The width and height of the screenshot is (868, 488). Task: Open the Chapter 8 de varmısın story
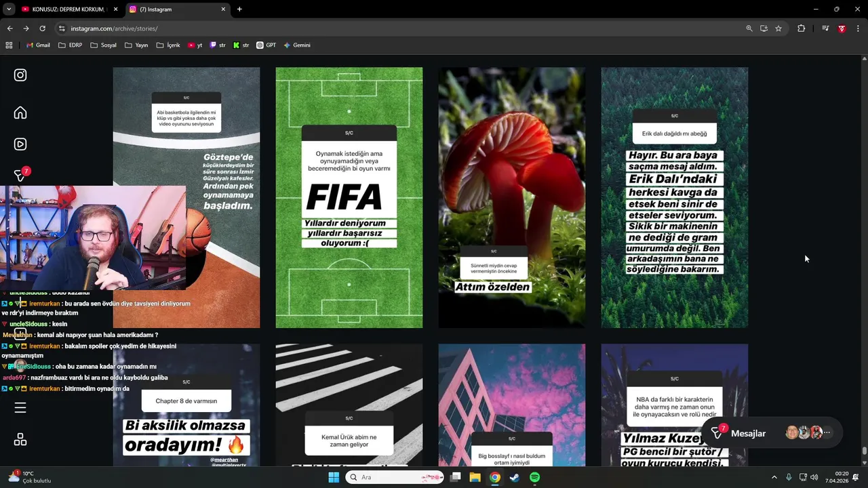pos(186,405)
